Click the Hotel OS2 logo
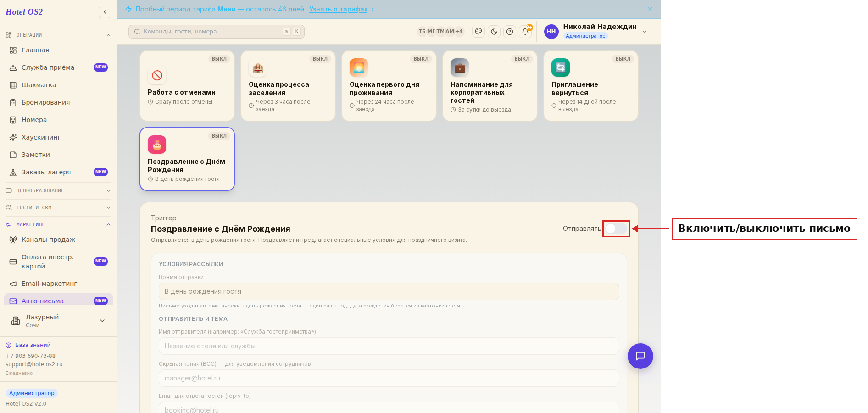 pos(24,12)
